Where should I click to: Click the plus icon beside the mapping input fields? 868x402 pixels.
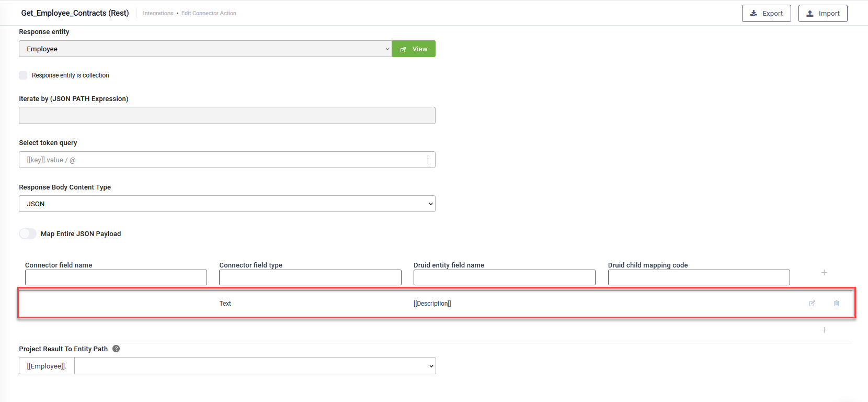coord(824,273)
